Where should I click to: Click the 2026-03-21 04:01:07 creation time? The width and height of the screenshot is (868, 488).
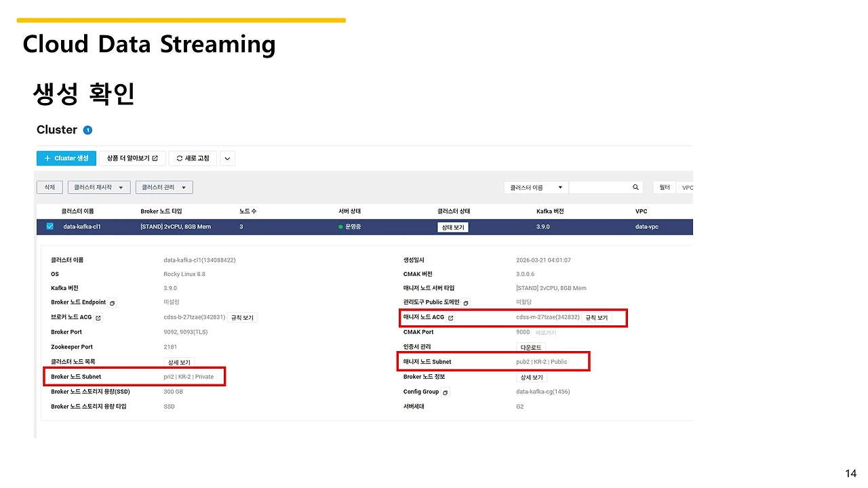544,260
